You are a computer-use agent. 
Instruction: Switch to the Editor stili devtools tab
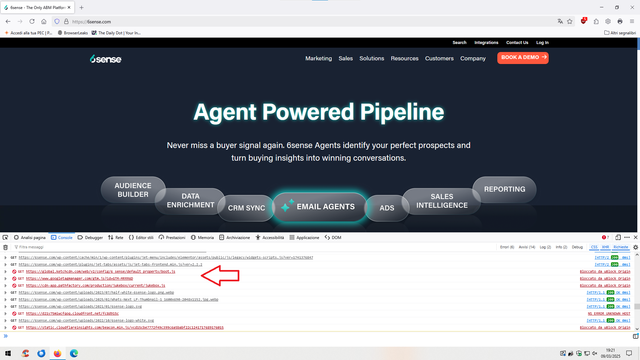(x=141, y=237)
